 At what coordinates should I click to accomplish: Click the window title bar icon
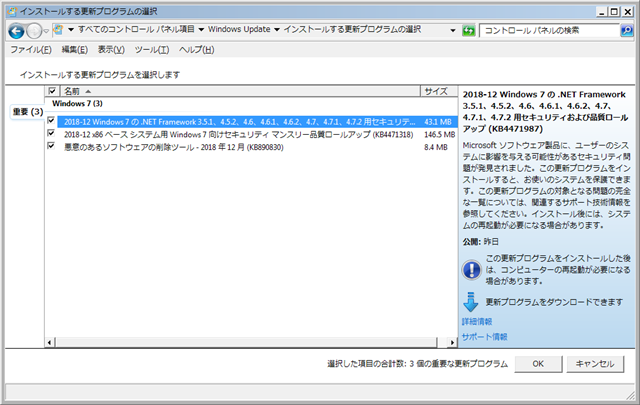point(13,11)
